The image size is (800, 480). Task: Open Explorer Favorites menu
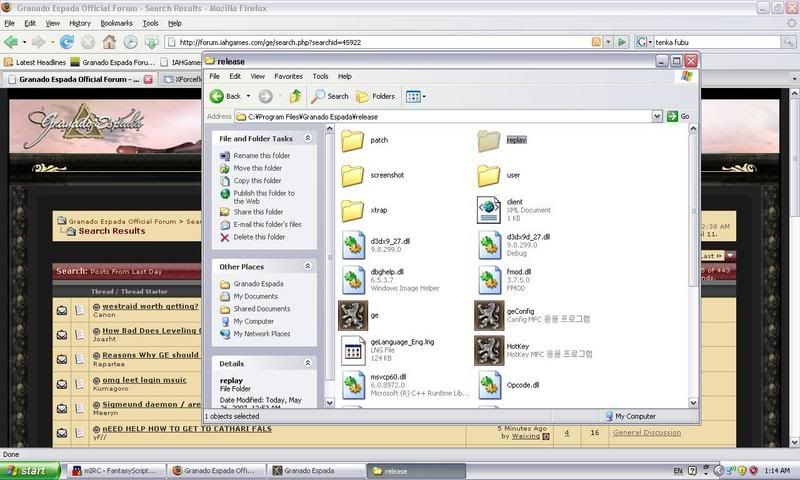click(x=288, y=76)
